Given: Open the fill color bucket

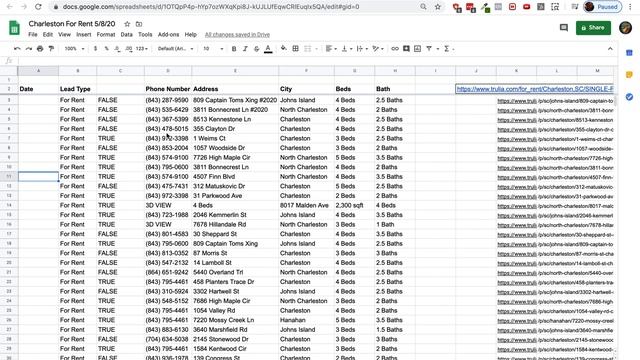Looking at the screenshot, I should point(284,49).
